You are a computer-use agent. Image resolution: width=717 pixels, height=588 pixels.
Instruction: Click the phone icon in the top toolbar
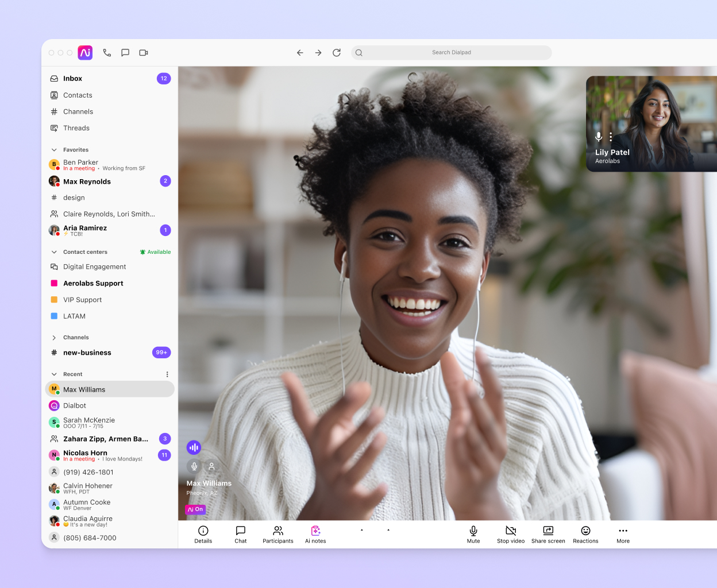pyautogui.click(x=107, y=52)
